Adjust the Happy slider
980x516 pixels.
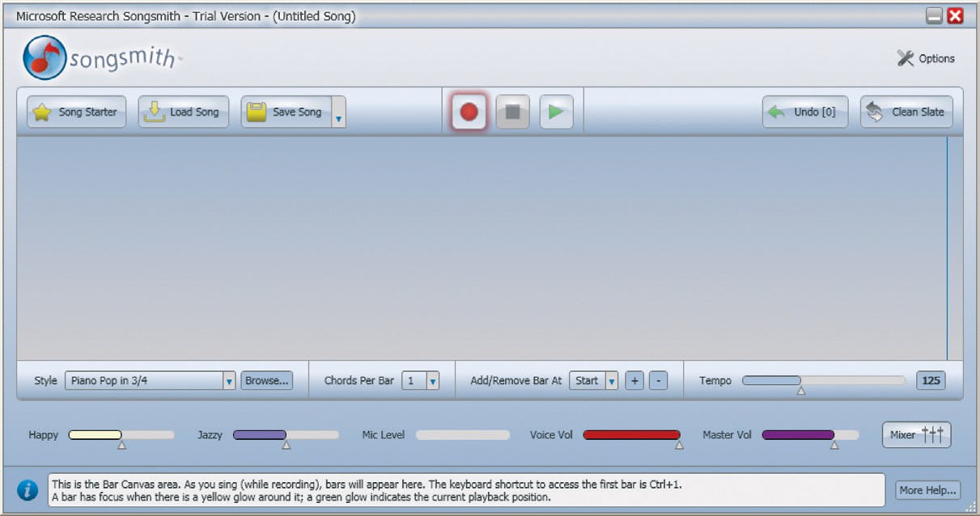[121, 435]
